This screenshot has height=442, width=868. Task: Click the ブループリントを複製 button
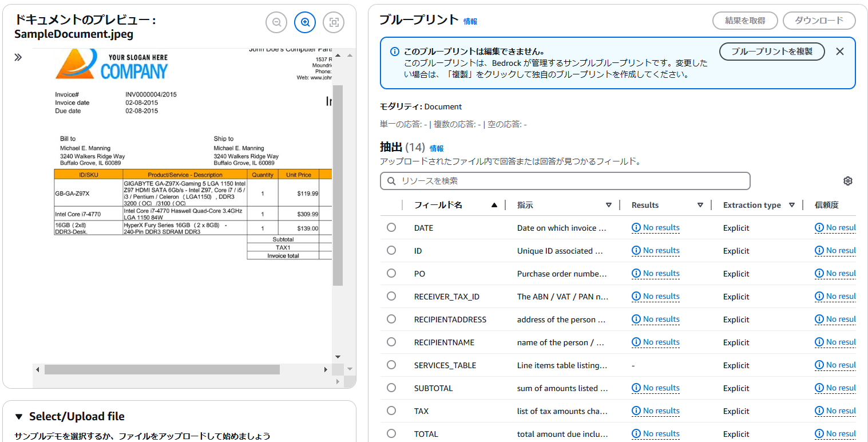coord(772,51)
